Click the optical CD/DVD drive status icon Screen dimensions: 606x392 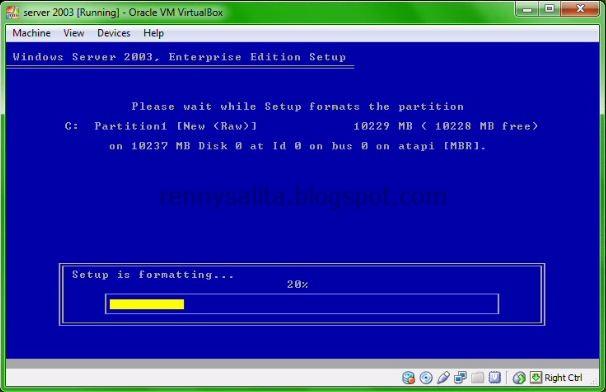click(426, 377)
